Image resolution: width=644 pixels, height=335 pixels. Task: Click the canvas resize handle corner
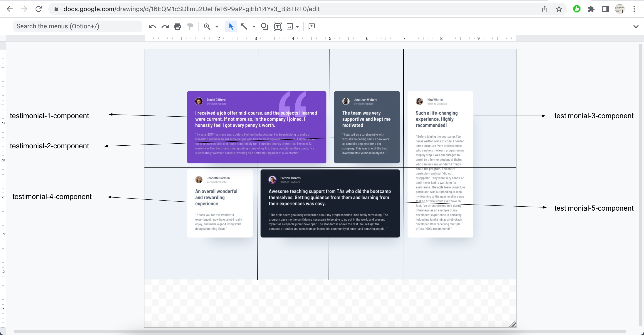click(x=513, y=324)
